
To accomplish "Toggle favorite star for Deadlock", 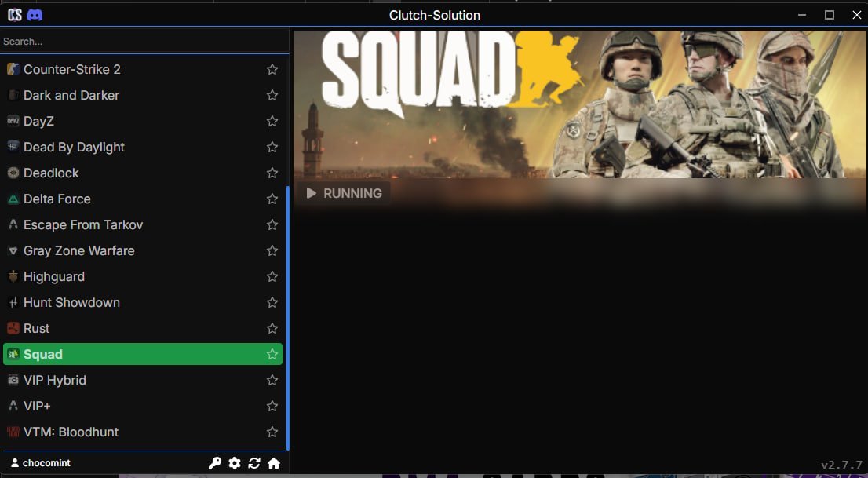I will tap(272, 173).
